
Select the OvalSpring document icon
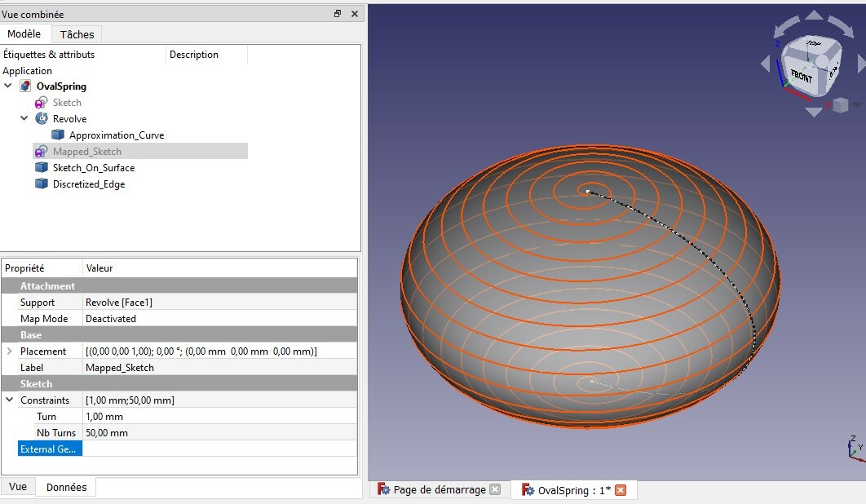pos(24,85)
